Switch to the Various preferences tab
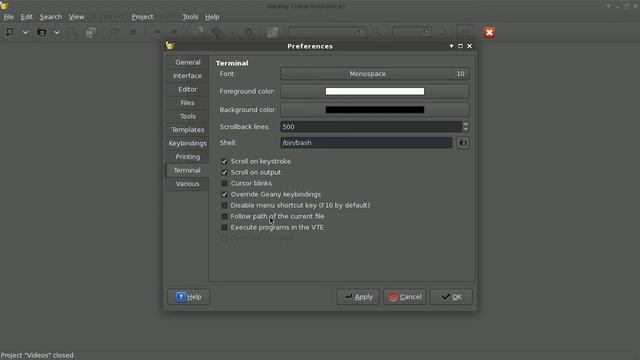 click(188, 184)
